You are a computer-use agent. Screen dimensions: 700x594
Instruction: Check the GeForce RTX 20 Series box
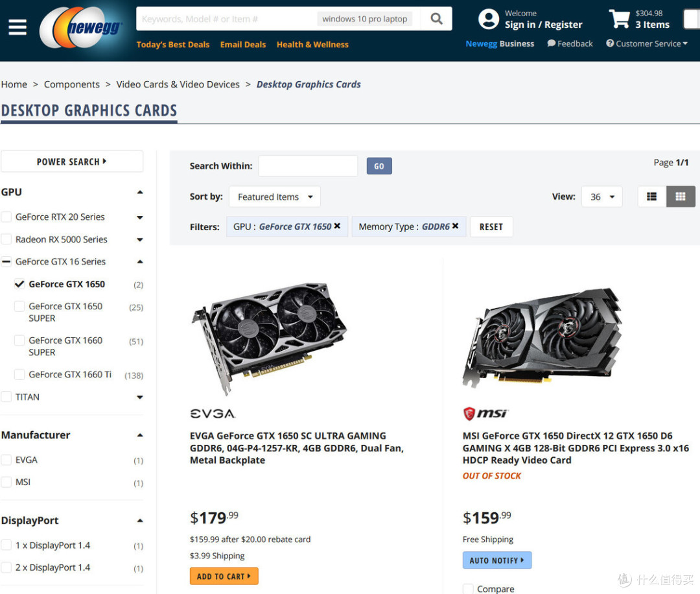click(x=6, y=217)
